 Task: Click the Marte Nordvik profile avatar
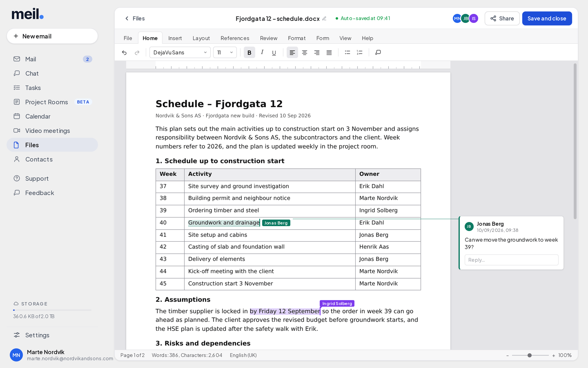point(16,355)
